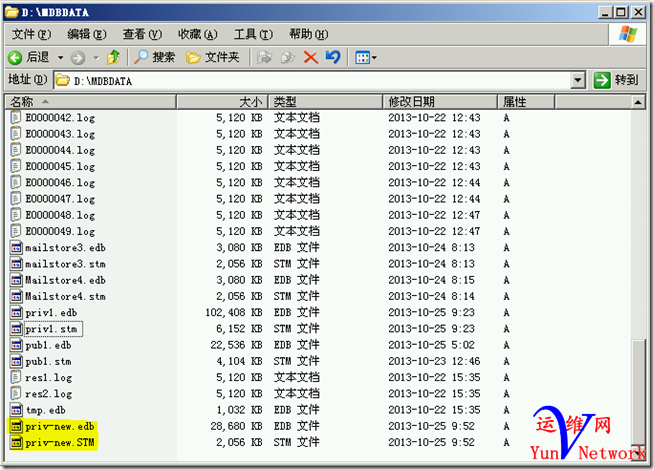Click the scroll up arrow button
This screenshot has width=654, height=470.
click(638, 102)
